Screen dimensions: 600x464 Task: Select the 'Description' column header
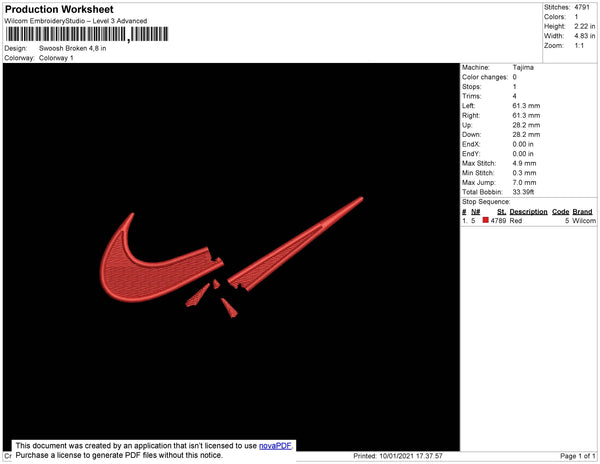(528, 212)
